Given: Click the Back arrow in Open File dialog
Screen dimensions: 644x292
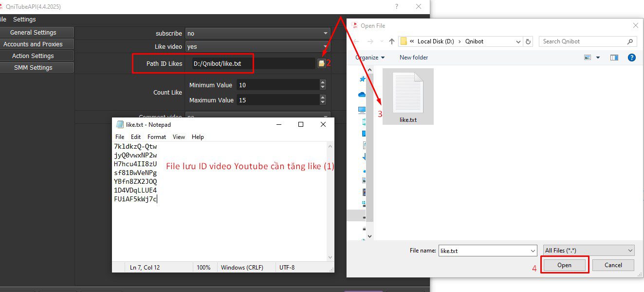Looking at the screenshot, I should [356, 41].
